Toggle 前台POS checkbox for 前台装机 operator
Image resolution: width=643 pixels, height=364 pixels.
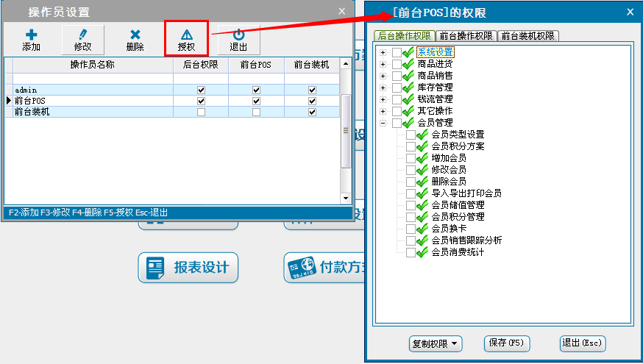tap(256, 113)
